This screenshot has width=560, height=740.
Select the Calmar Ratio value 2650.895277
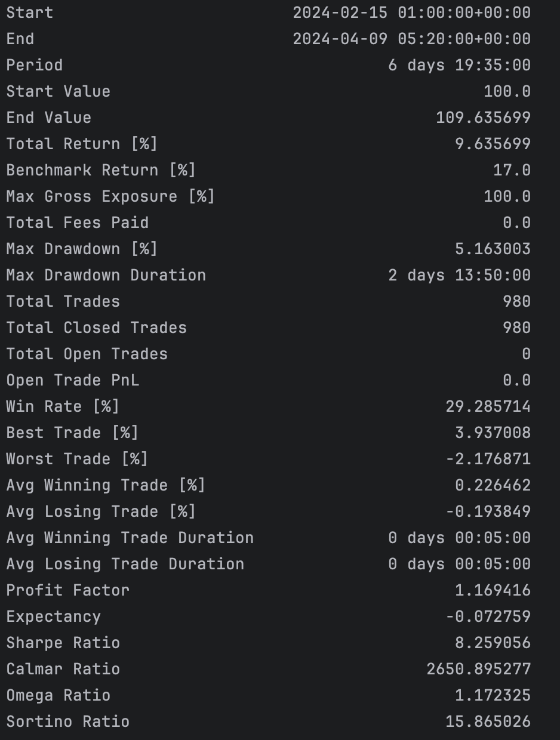click(x=478, y=669)
